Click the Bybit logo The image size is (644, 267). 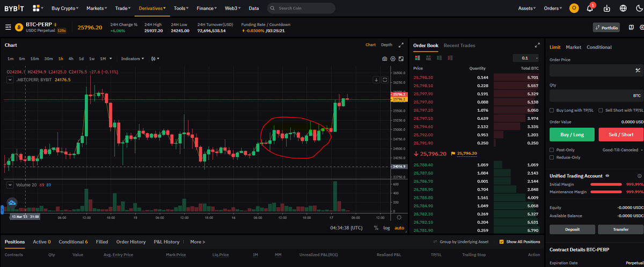tap(14, 9)
